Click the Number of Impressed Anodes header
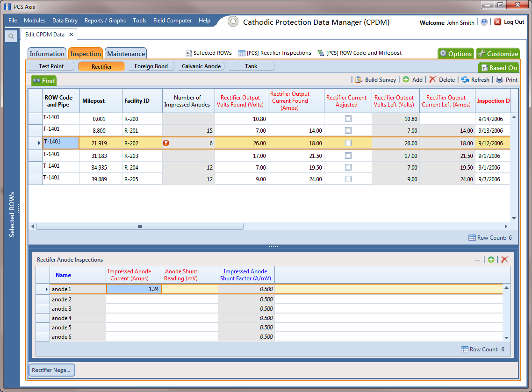The image size is (532, 392). tap(188, 101)
